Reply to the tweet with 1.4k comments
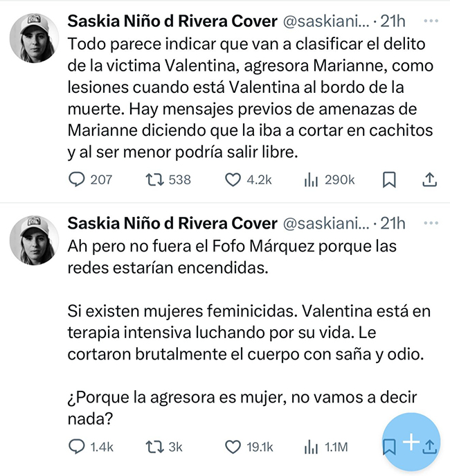 tap(78, 447)
